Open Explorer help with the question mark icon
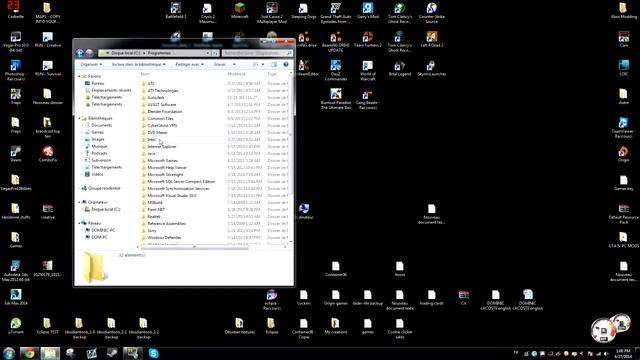 (286, 64)
